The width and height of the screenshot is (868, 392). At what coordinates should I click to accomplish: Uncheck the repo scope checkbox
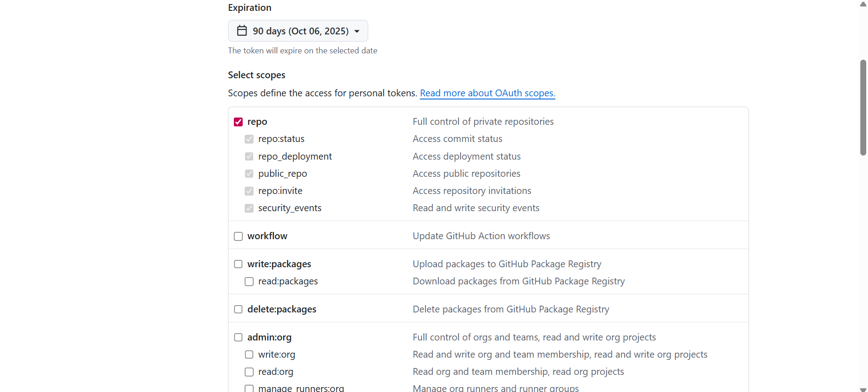point(238,122)
